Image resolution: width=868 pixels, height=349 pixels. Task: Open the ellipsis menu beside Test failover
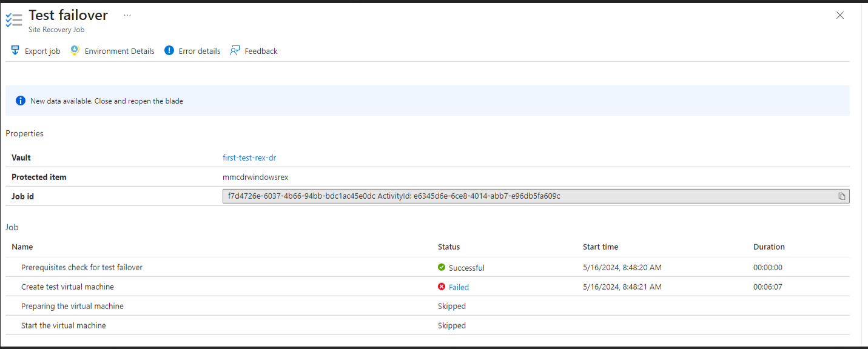coord(127,15)
